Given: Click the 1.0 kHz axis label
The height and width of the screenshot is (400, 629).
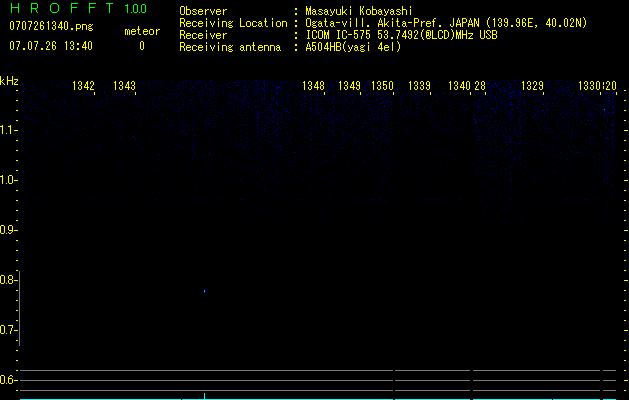Looking at the screenshot, I should [x=8, y=180].
